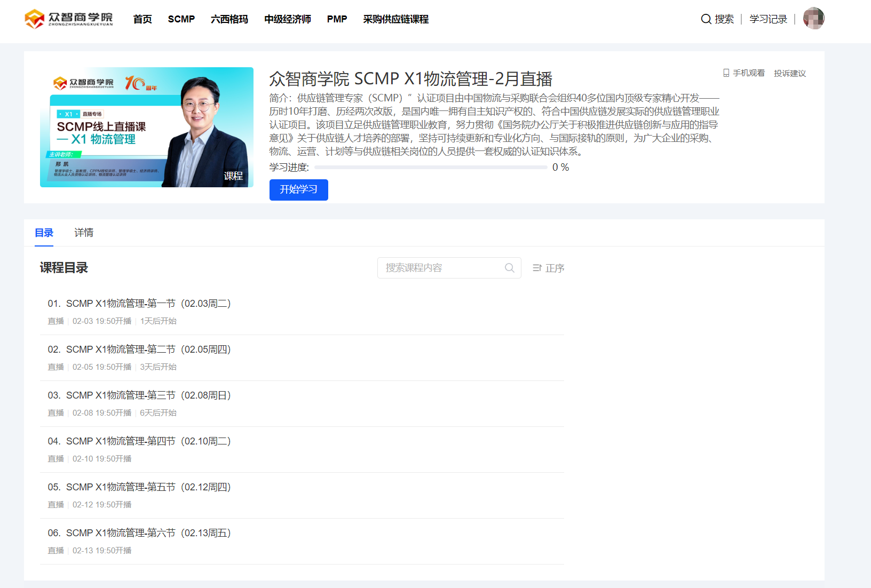Switch to the 目录 tab
Viewport: 871px width, 588px height.
[x=44, y=233]
